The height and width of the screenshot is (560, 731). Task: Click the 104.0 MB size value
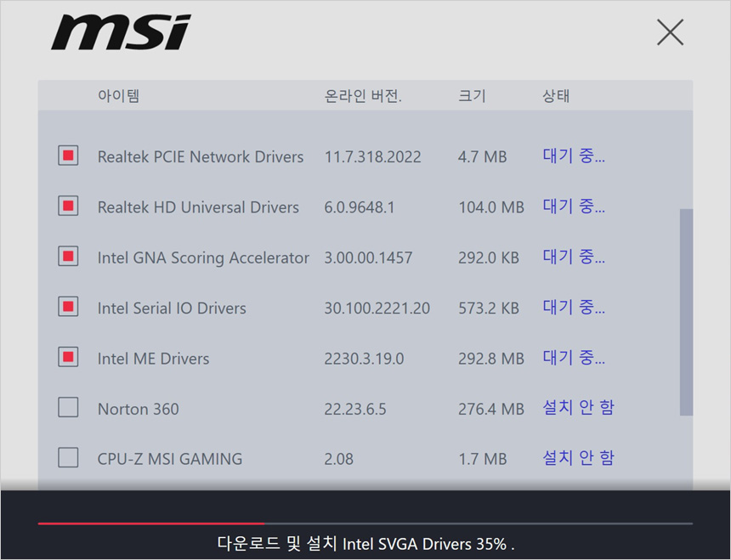(x=491, y=206)
